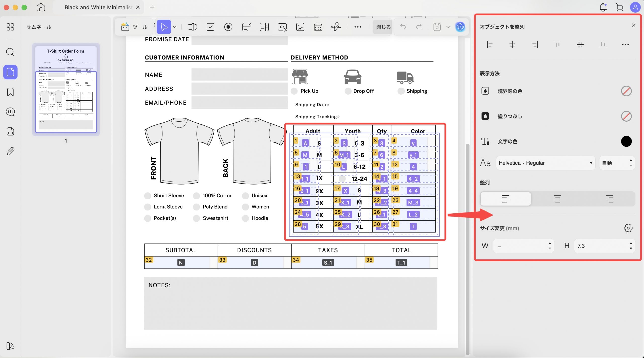644x358 pixels.
Task: Select the text field tool
Action: tap(192, 27)
